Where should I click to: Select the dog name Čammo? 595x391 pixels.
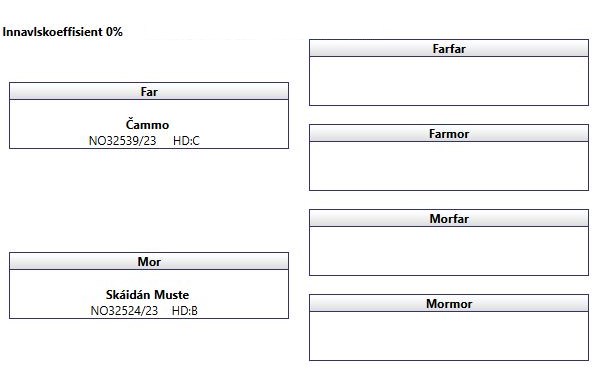coord(147,125)
